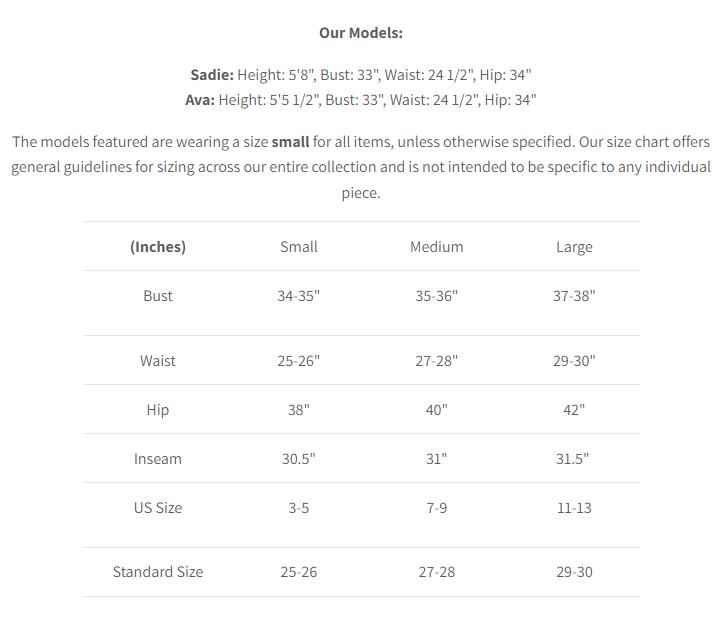Viewport: 721px width, 625px height.
Task: Click the Waist row label
Action: (158, 361)
